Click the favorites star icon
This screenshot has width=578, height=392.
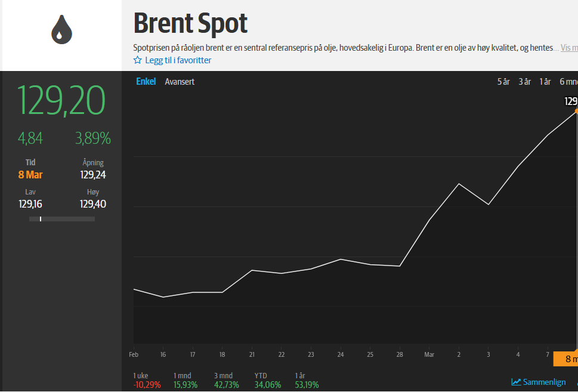[x=138, y=60]
